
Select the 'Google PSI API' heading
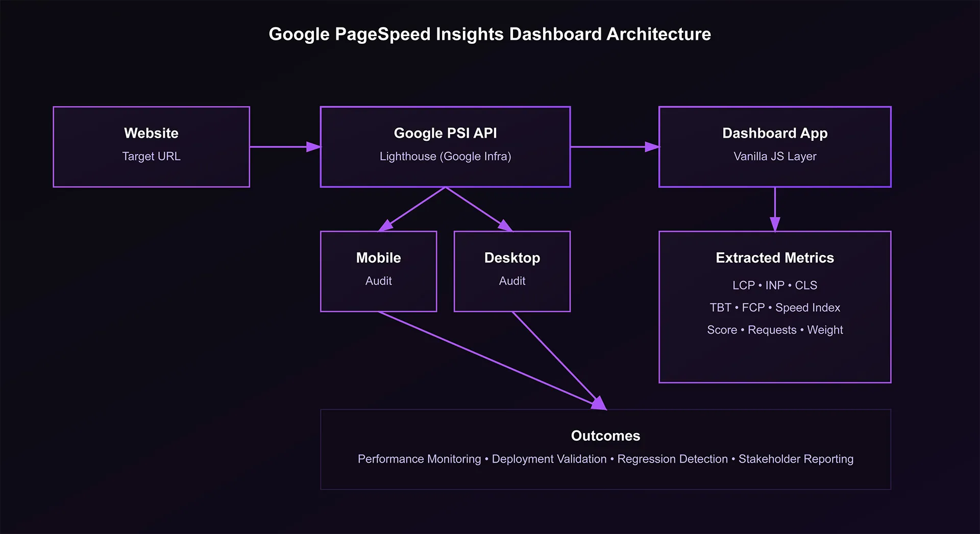click(x=445, y=133)
